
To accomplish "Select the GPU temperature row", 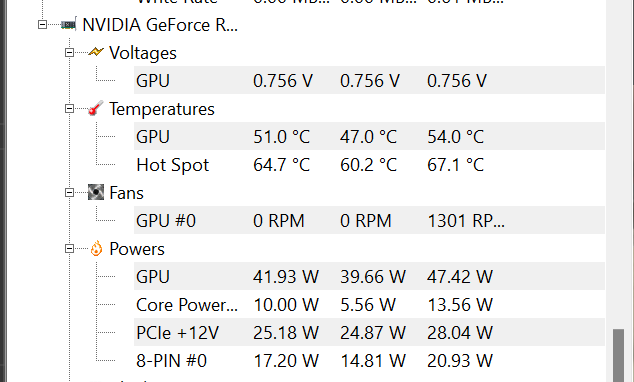I will (x=369, y=136).
